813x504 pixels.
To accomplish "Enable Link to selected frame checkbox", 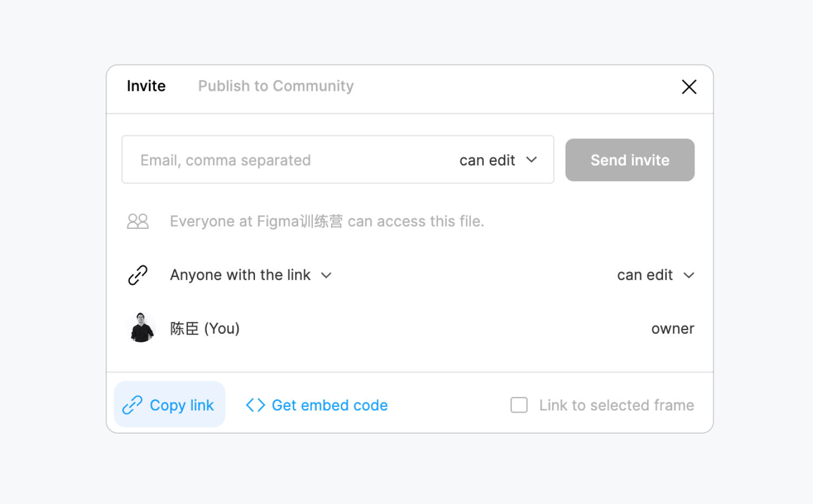I will (x=519, y=405).
